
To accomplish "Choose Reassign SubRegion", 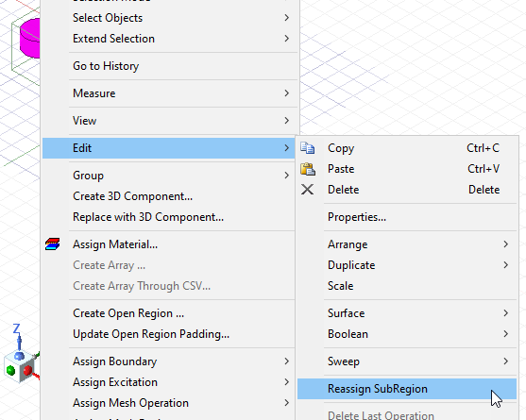I will click(x=407, y=389).
